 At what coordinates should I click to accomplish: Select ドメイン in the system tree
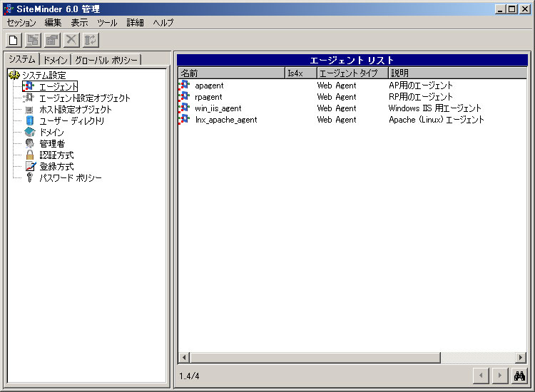[51, 133]
